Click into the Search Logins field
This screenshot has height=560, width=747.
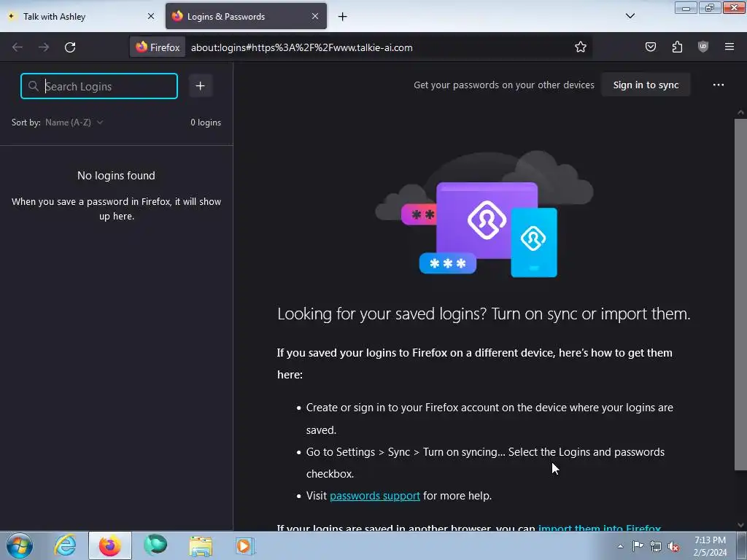tap(99, 86)
